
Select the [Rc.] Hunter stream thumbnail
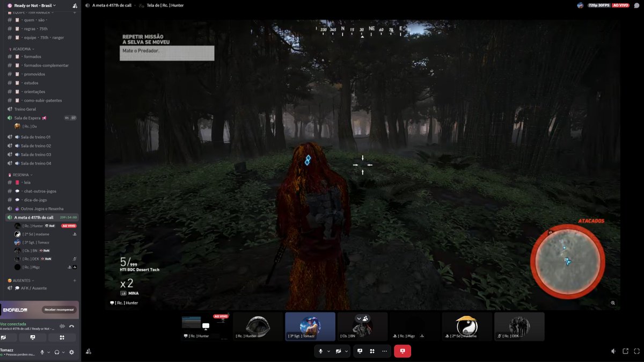click(x=205, y=326)
